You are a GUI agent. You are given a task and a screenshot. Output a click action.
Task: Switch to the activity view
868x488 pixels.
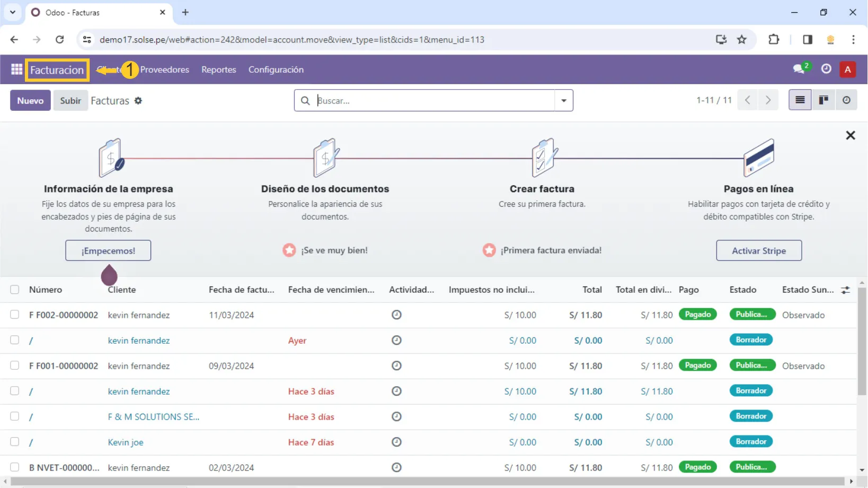(846, 100)
